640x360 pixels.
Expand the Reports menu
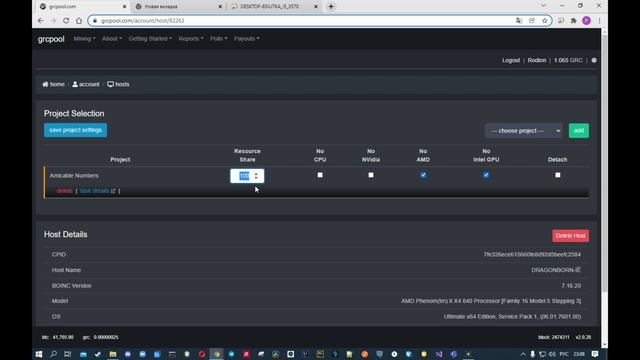pos(191,39)
